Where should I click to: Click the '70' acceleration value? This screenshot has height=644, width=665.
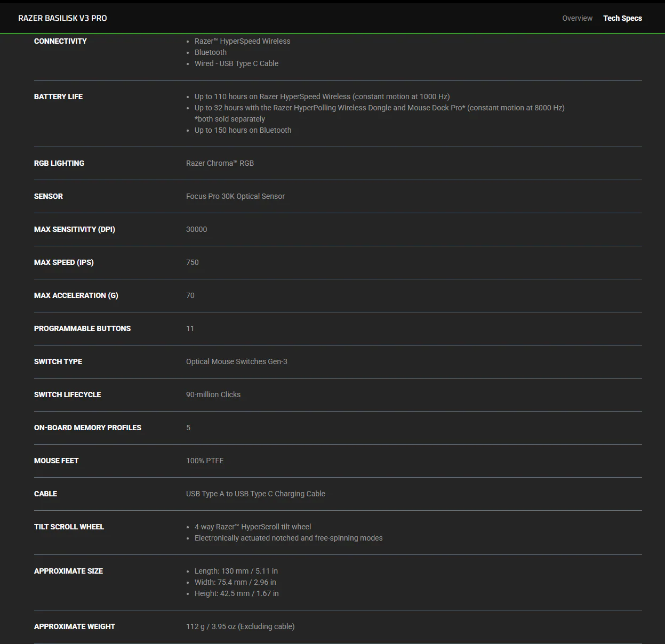pos(190,295)
